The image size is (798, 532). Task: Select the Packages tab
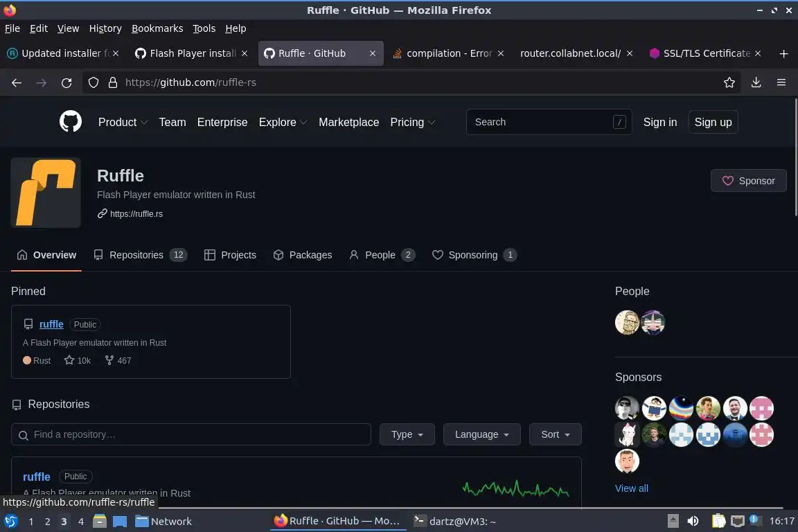click(303, 255)
